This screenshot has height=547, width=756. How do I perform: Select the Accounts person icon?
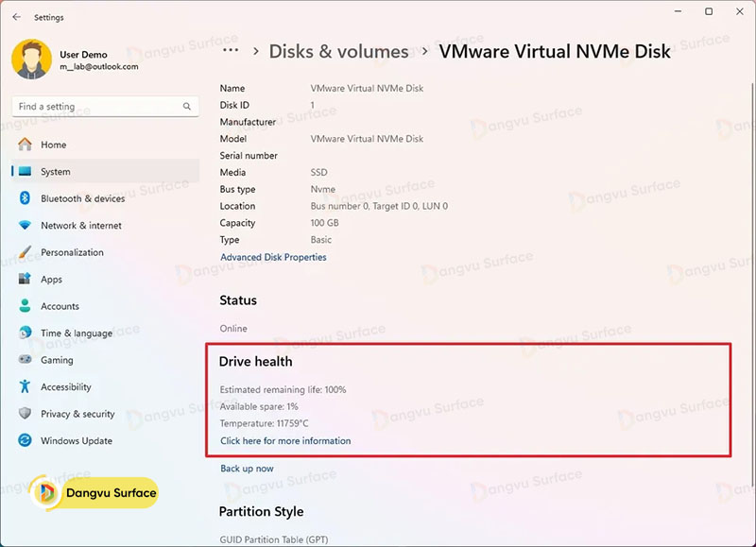[24, 306]
